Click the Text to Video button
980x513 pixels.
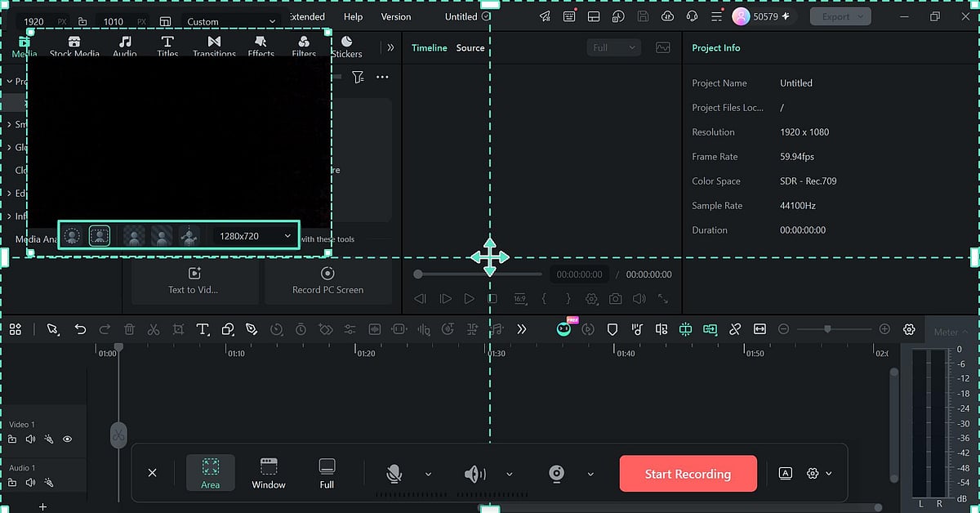pos(194,280)
